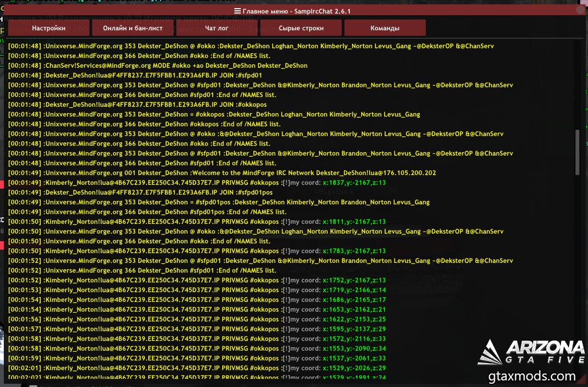Click the #okkopos End of /NAMES list line
Screen dimensions: 588x387
click(x=144, y=124)
